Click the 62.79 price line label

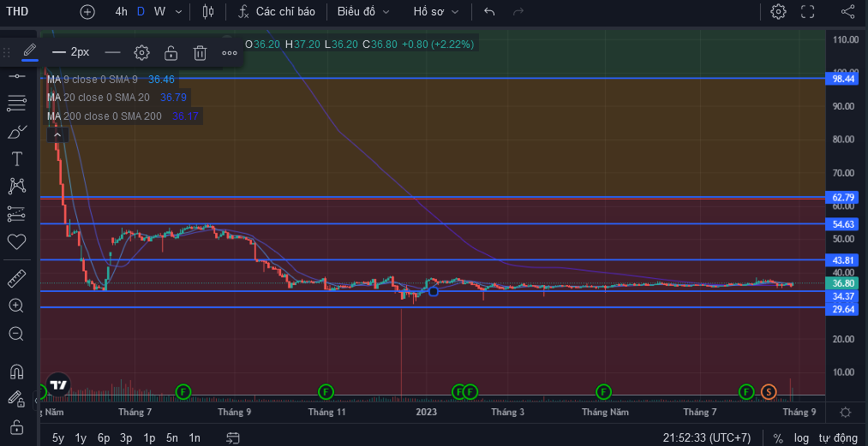pos(843,198)
